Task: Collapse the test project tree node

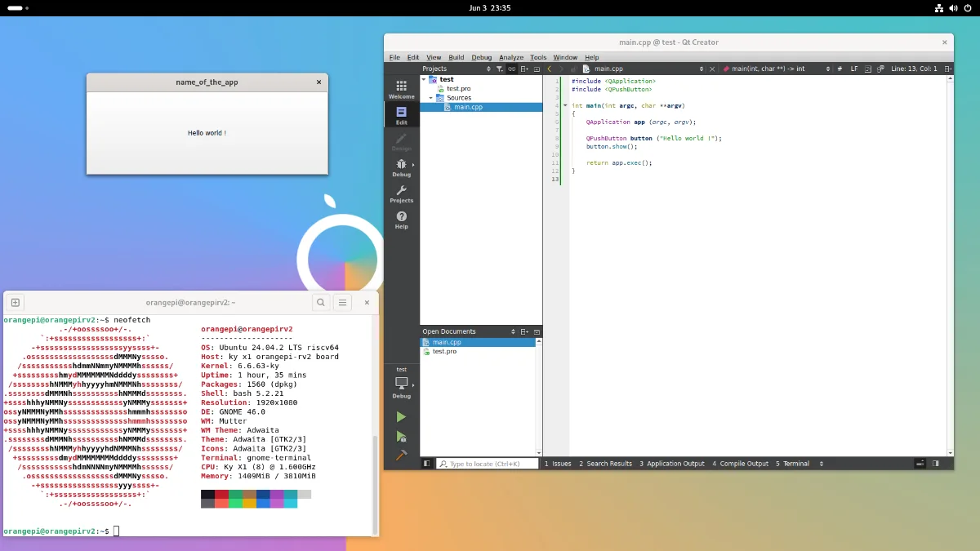Action: pyautogui.click(x=424, y=79)
